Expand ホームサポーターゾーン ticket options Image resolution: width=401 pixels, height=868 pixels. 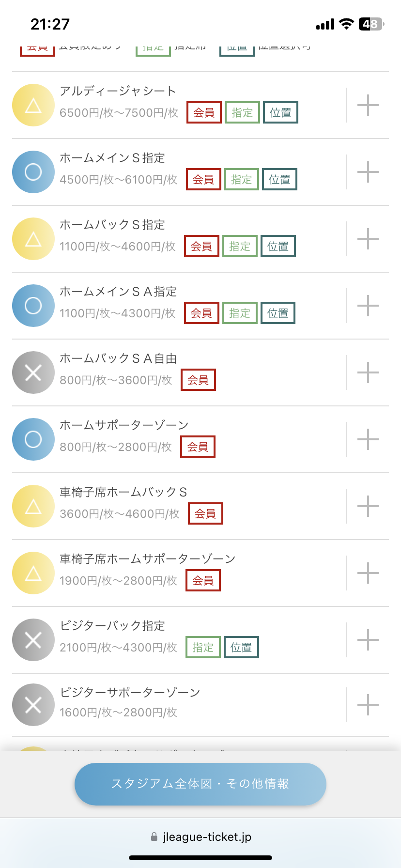point(368,439)
